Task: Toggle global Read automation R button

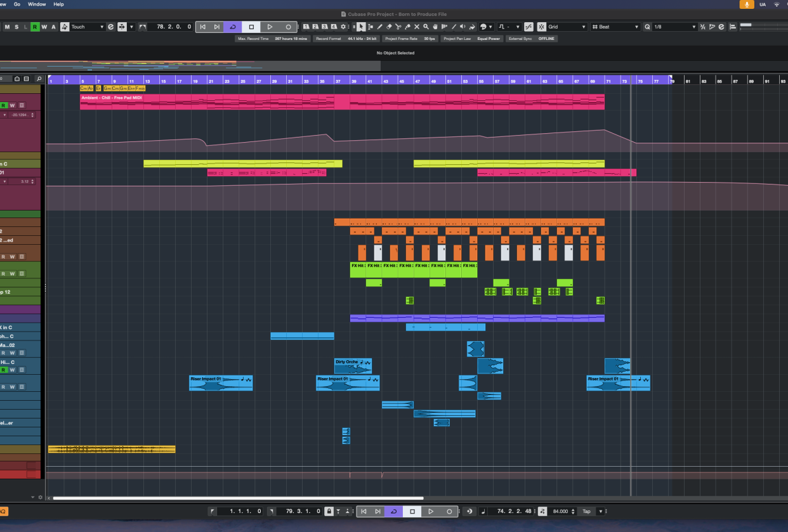Action: [35, 27]
